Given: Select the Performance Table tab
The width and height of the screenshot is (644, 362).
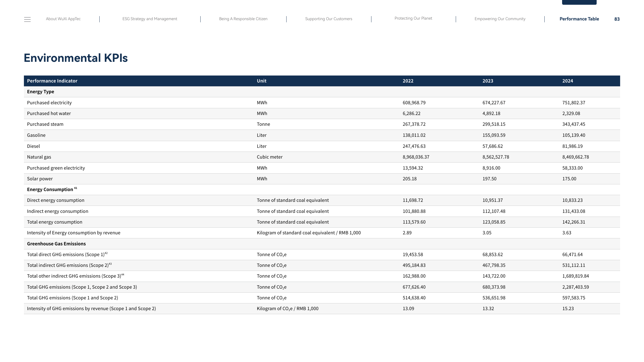Looking at the screenshot, I should tap(579, 19).
